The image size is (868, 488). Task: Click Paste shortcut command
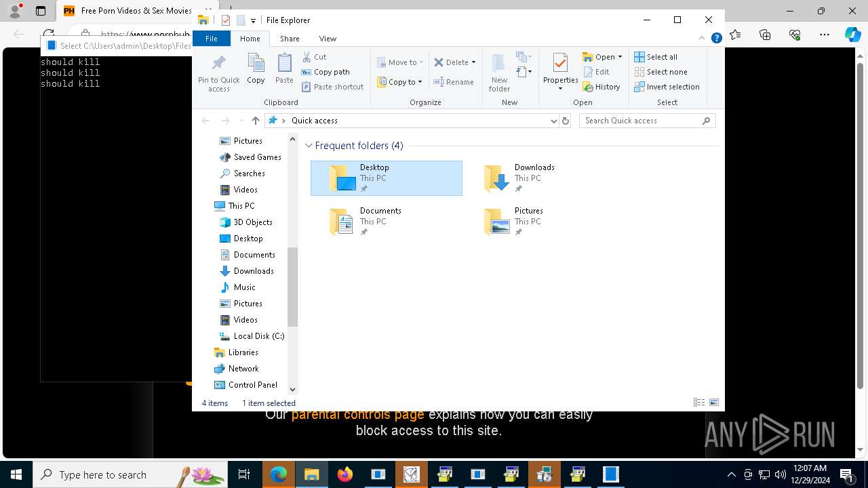tap(332, 87)
